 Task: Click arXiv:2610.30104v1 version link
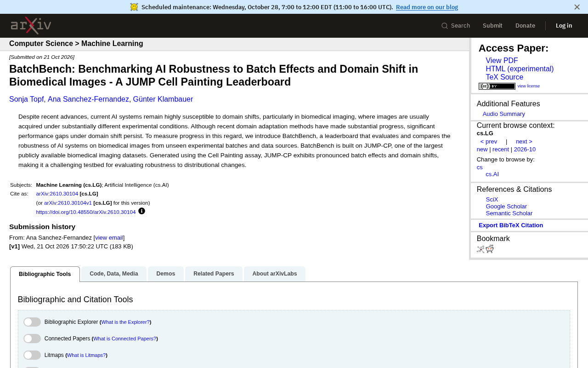68,203
